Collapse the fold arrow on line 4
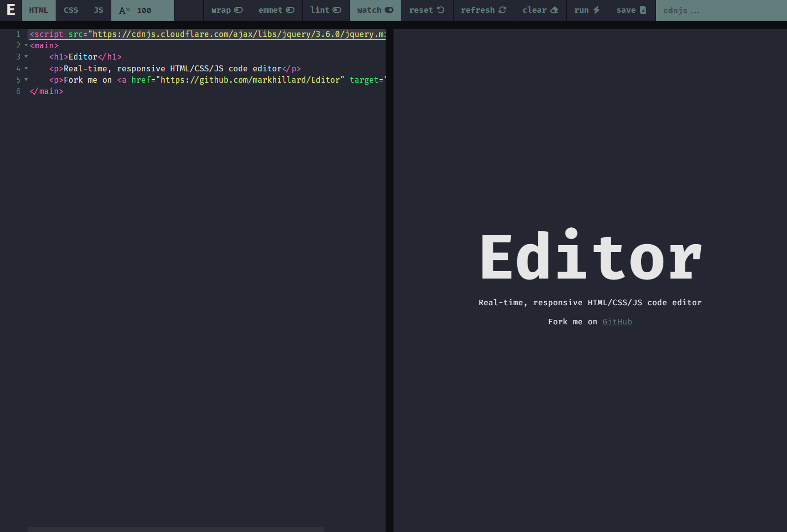 [26, 68]
